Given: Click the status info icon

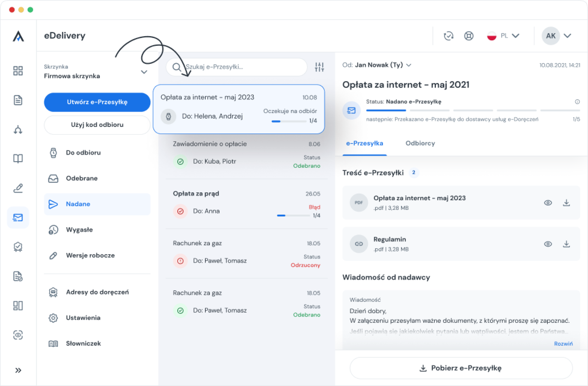Looking at the screenshot, I should click(577, 102).
